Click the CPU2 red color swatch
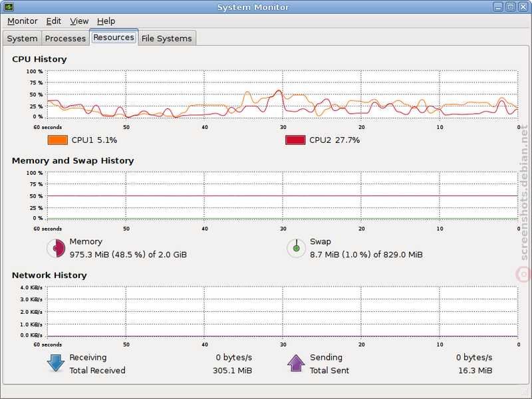 pyautogui.click(x=295, y=140)
